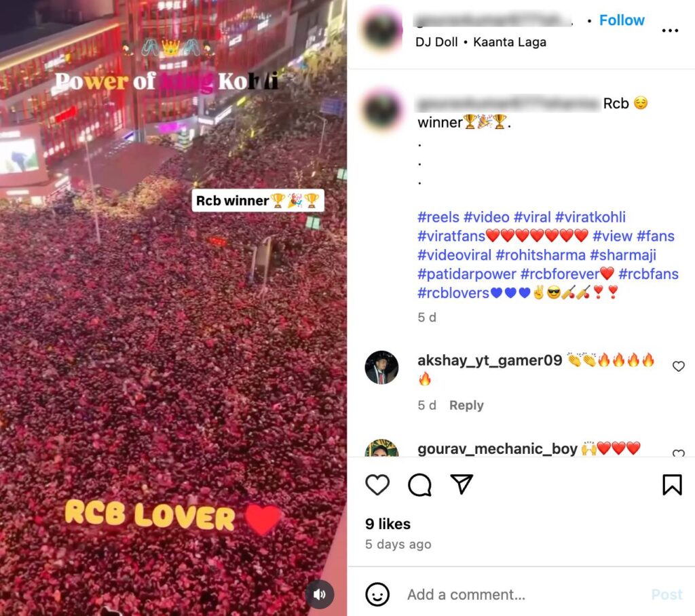Open the three-dot more options menu

670,31
